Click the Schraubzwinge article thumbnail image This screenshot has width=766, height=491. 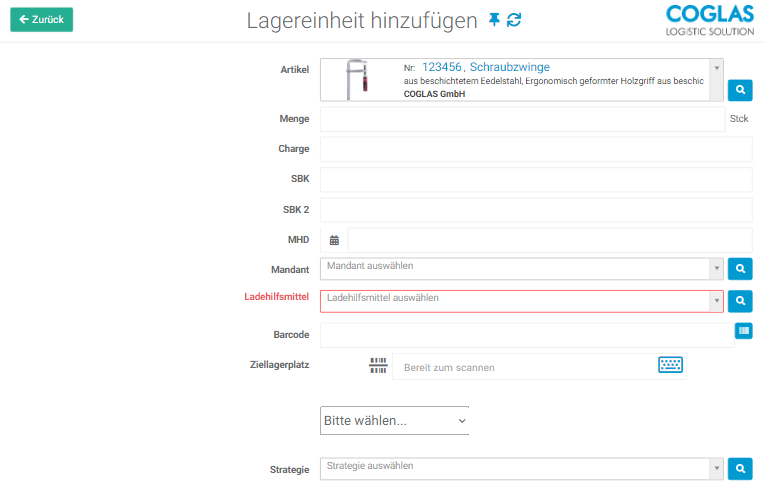[354, 80]
